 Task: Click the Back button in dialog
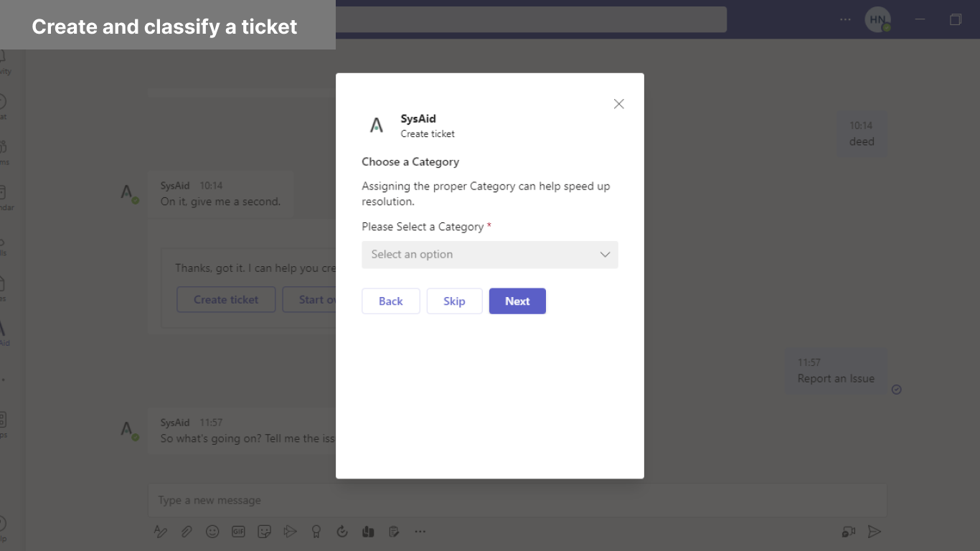pyautogui.click(x=390, y=301)
